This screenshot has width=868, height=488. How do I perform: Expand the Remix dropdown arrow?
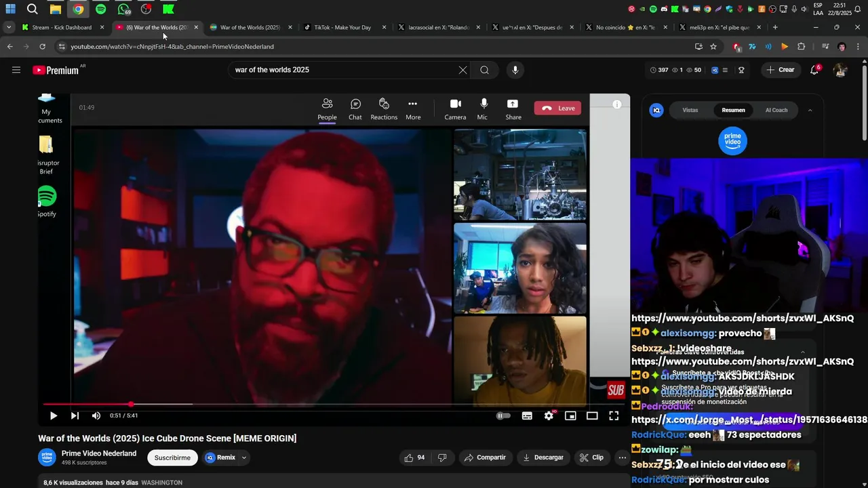point(244,457)
